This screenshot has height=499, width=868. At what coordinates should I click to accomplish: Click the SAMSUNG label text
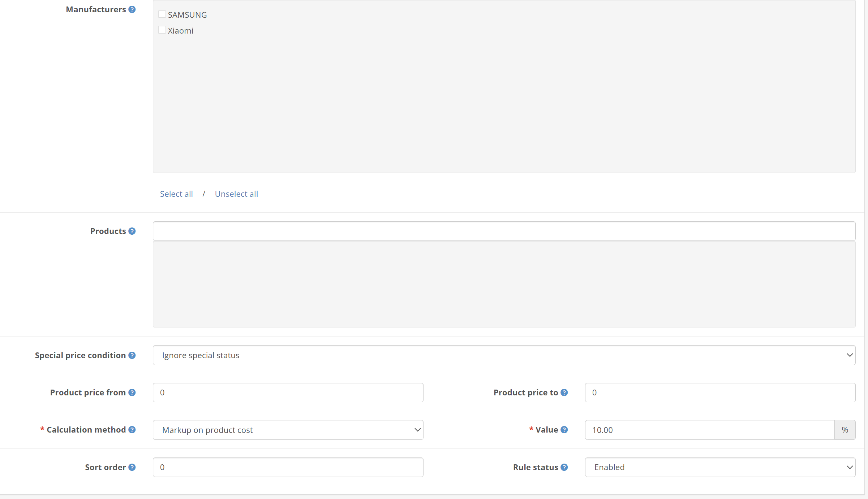click(187, 15)
